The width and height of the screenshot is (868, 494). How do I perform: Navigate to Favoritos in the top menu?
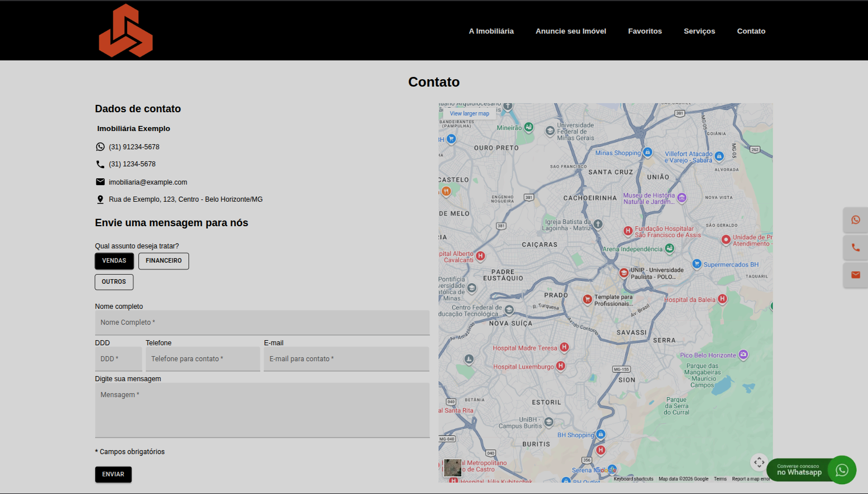(645, 31)
